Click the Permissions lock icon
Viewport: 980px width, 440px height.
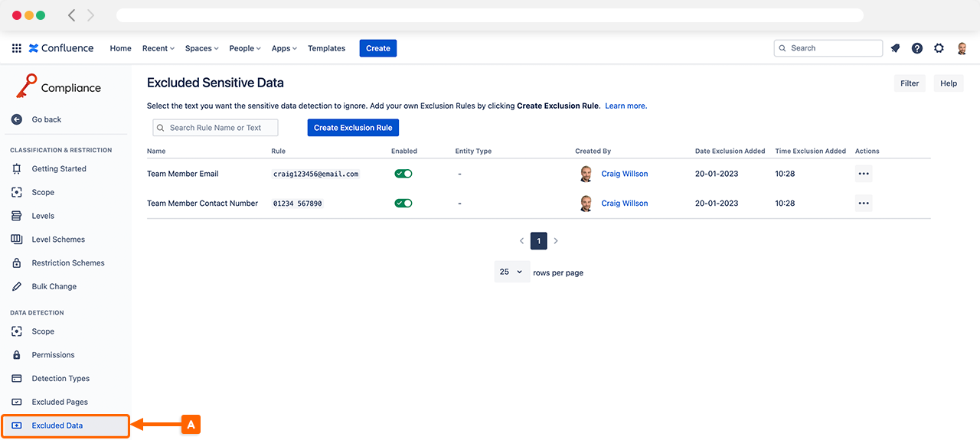tap(17, 355)
